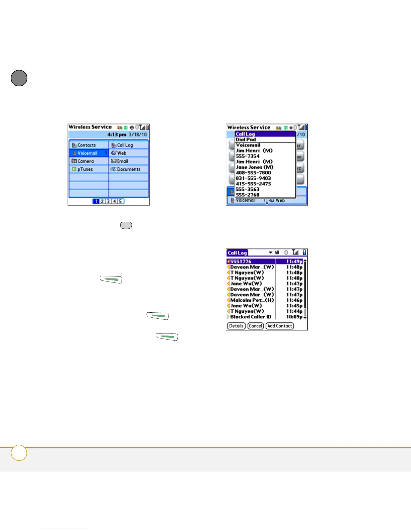
Task: Click the black Call Log scrollbar thumb
Action: 305,285
